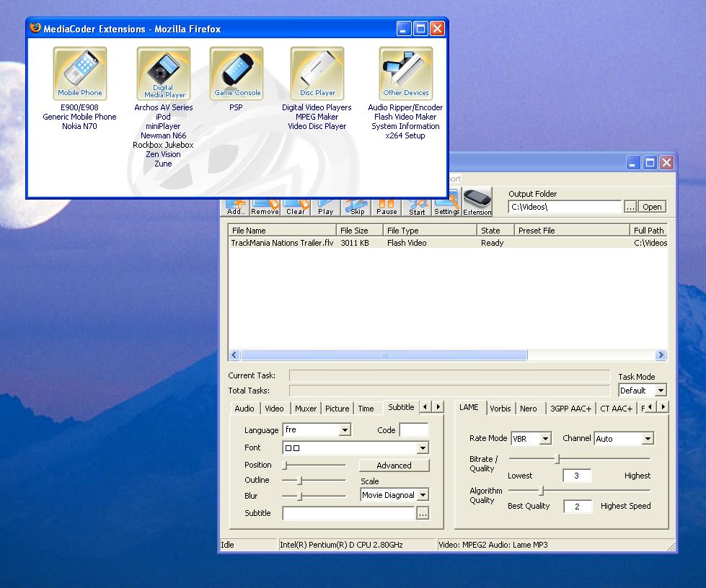Click the Extension toolbar icon
Image resolution: width=706 pixels, height=588 pixels.
click(477, 202)
